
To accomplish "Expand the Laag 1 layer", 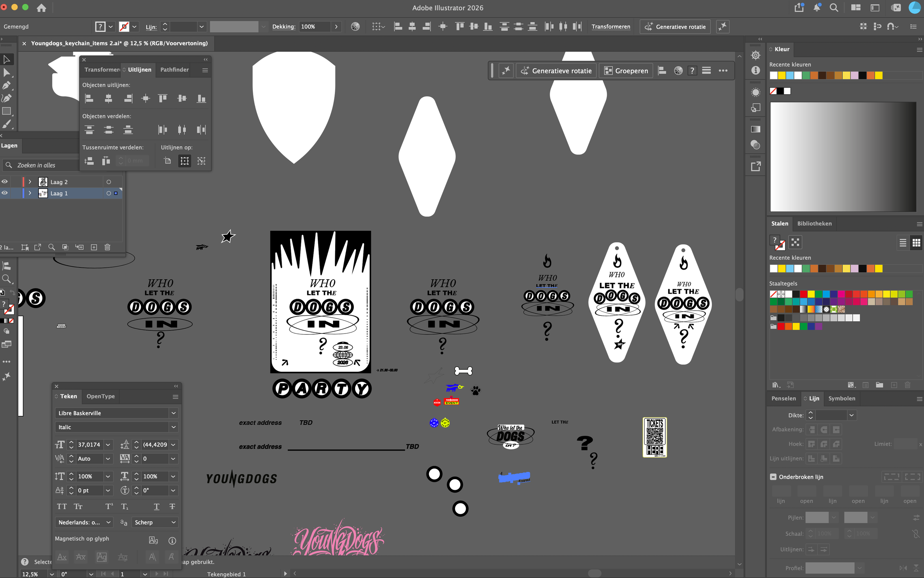I will point(30,194).
